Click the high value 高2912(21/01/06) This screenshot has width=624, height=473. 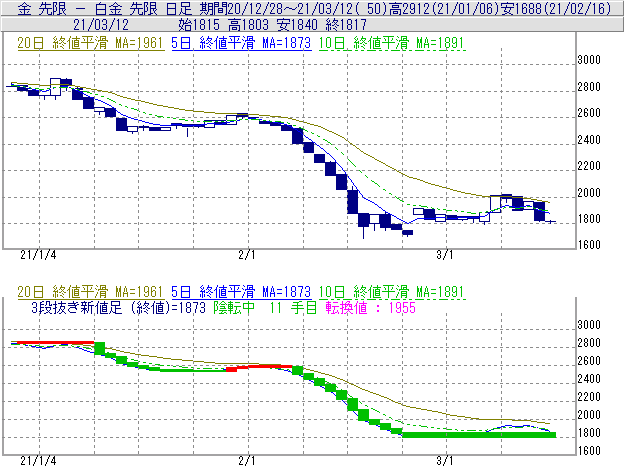pos(444,8)
